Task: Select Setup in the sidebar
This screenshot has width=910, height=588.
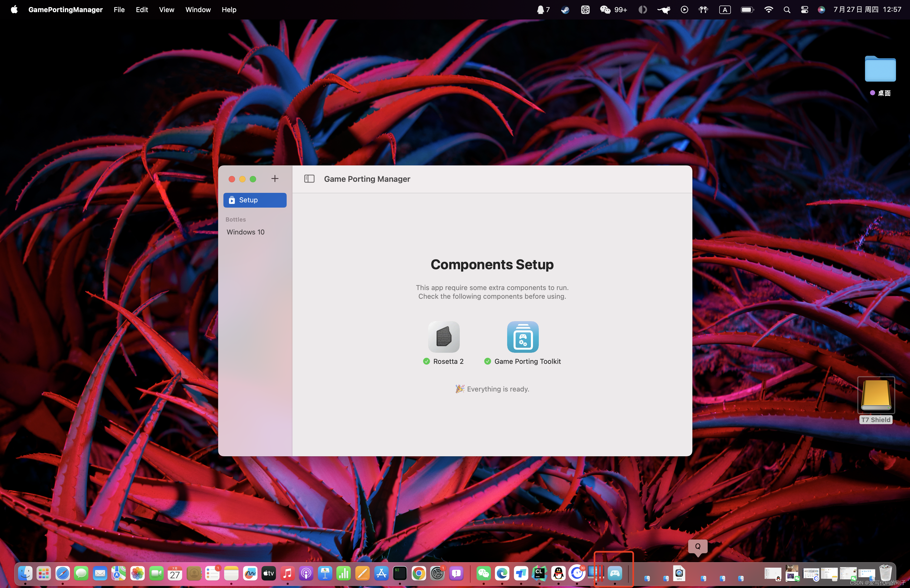Action: 255,200
